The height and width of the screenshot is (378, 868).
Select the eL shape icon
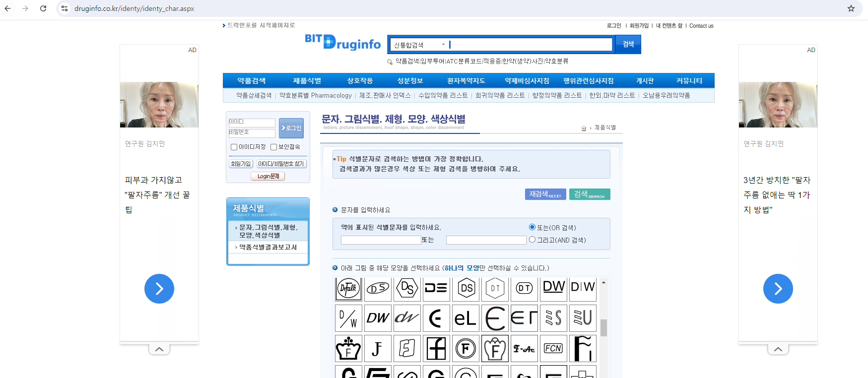coord(466,318)
